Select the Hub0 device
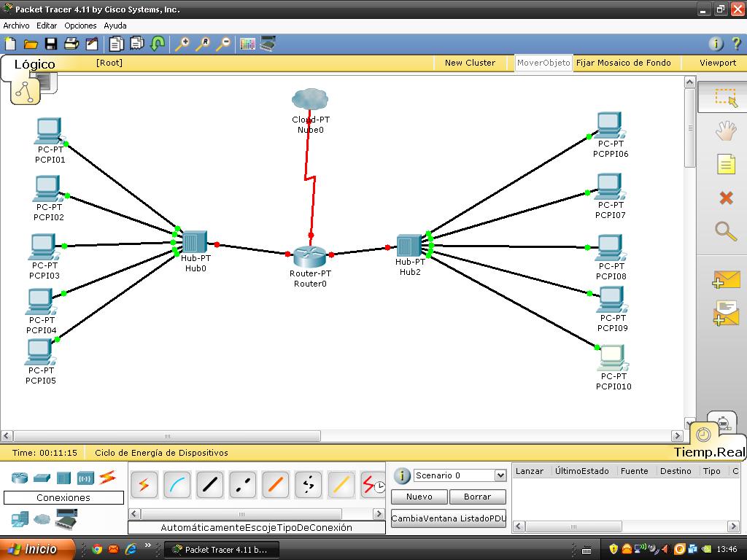The width and height of the screenshot is (747, 560). click(x=195, y=242)
